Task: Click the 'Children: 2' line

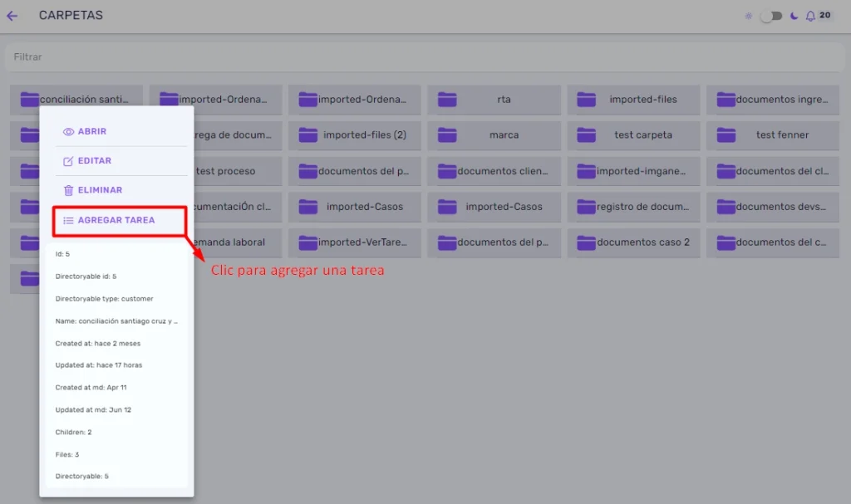Action: [x=73, y=433]
